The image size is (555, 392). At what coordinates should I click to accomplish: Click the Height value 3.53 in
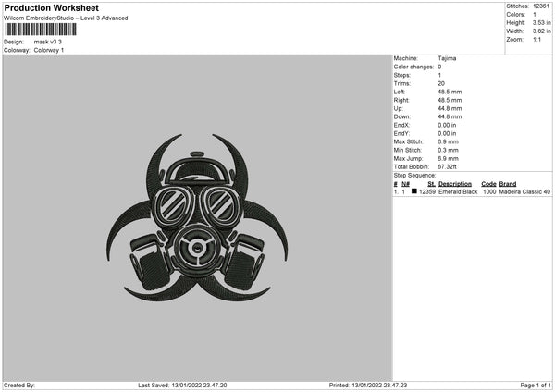pyautogui.click(x=541, y=22)
